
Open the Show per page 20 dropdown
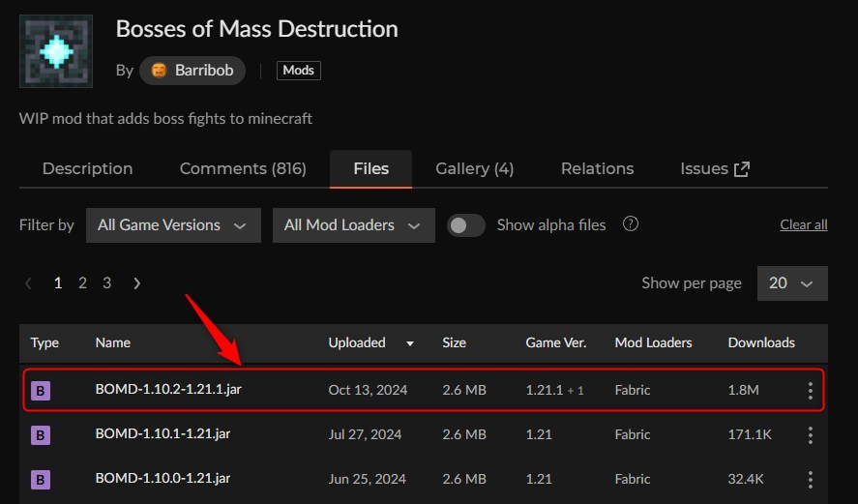[791, 283]
